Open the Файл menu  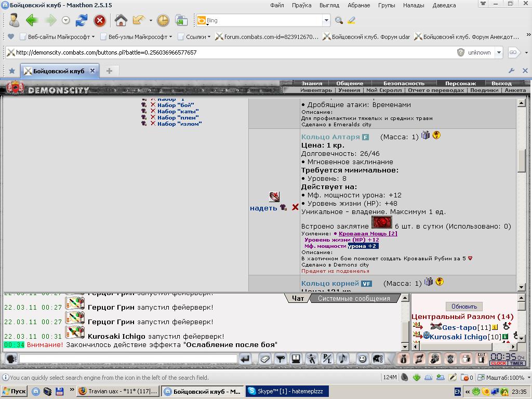pyautogui.click(x=277, y=5)
